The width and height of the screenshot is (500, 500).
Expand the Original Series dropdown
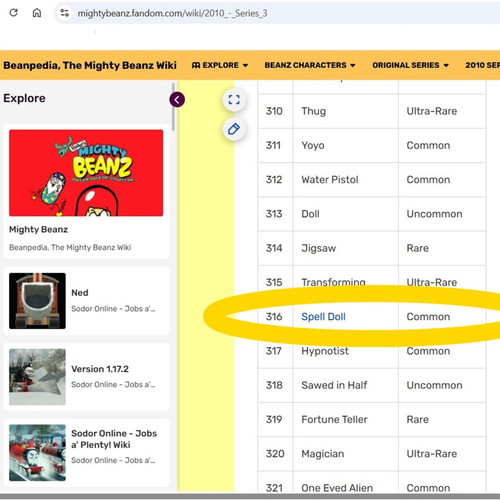[x=410, y=65]
